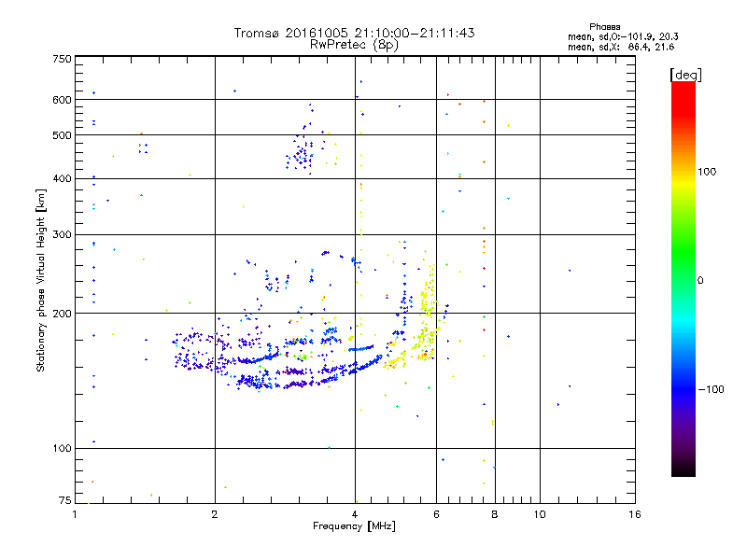This screenshot has width=747, height=560.
Task: Click the plot title 'Tromsø 20161005 21:10:00-21:11:43'
Action: (354, 33)
